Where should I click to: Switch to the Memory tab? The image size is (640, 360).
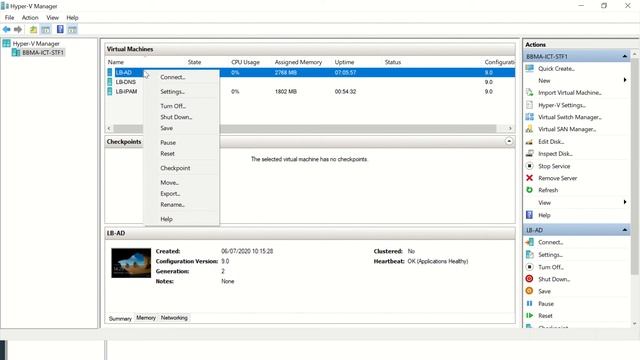coord(146,318)
